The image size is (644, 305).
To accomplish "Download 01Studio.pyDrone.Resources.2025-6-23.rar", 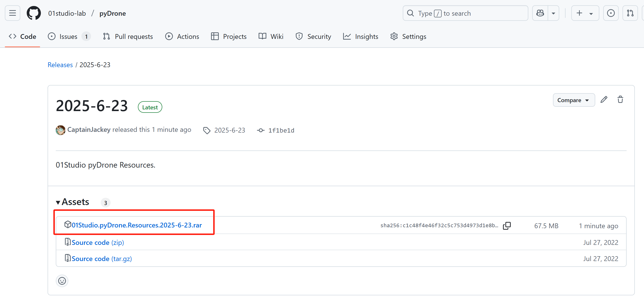I will click(x=136, y=225).
